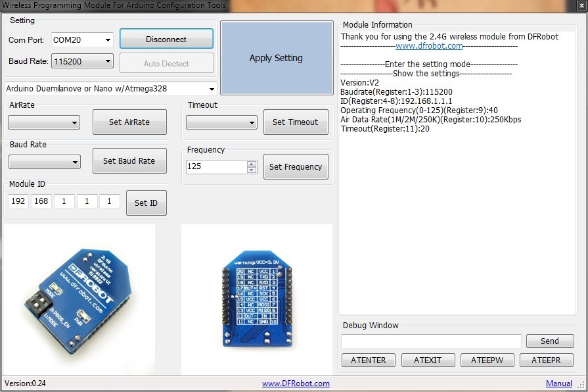Image resolution: width=588 pixels, height=392 pixels.
Task: Click the Module ID field containing 192
Action: click(18, 201)
